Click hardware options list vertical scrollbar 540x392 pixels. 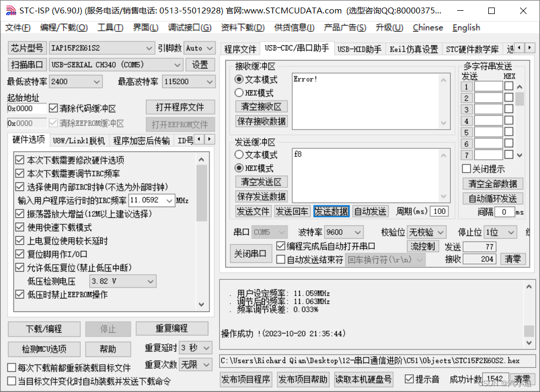(x=201, y=232)
